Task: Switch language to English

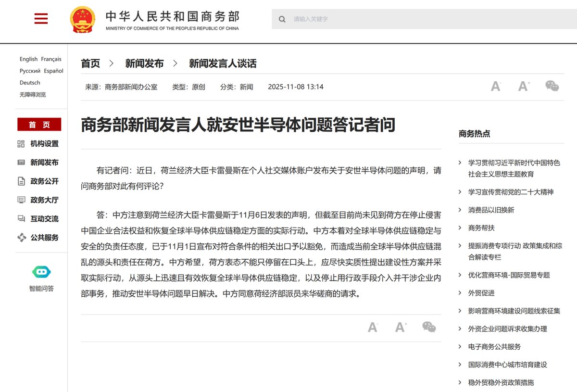Action: [x=28, y=59]
